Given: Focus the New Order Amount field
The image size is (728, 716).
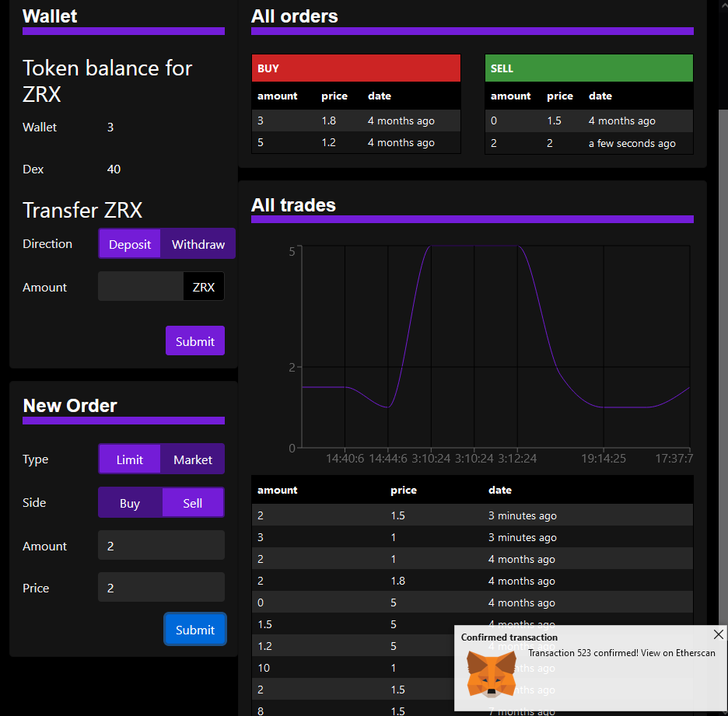Looking at the screenshot, I should click(161, 546).
